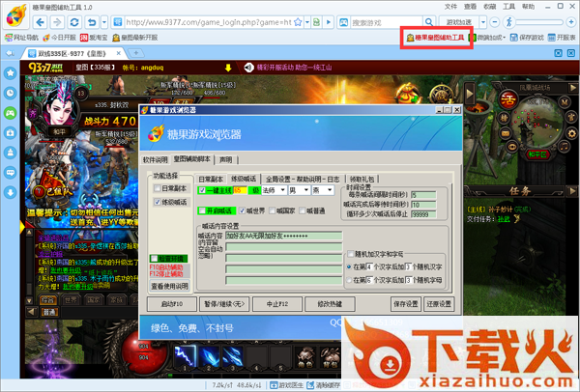
Task: Expand the 游戏加速 dropdown arrow
Action: point(483,22)
